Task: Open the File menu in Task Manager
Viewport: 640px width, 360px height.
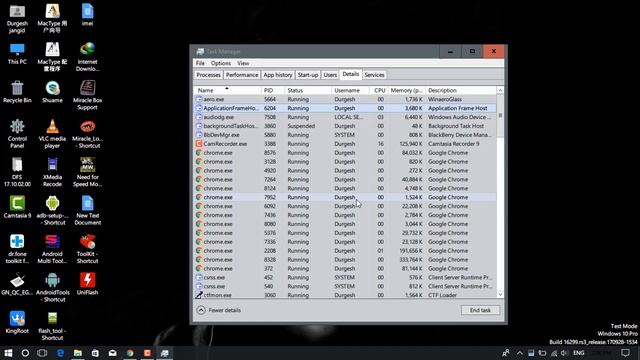Action: click(x=200, y=63)
